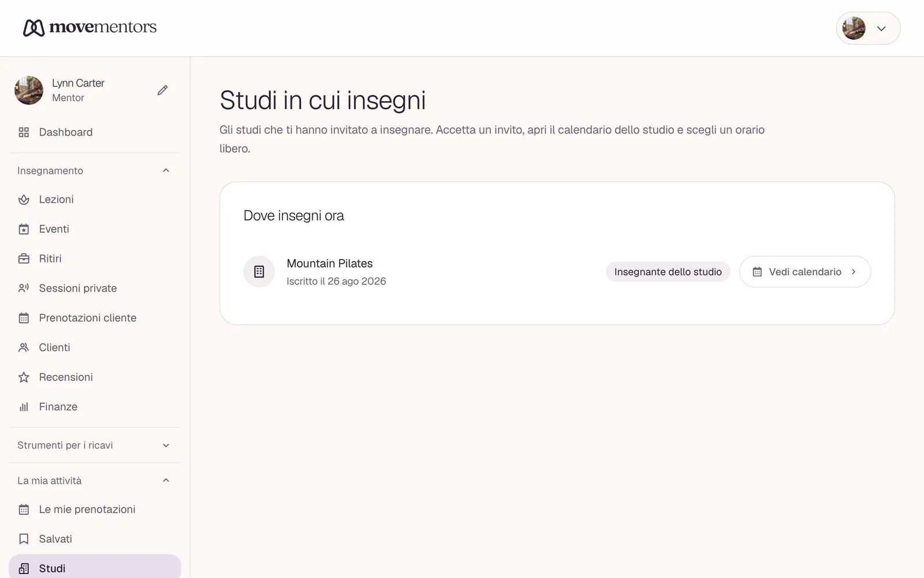Click the Lynn Carter name
Viewport: 924px width, 578px height.
click(x=78, y=83)
